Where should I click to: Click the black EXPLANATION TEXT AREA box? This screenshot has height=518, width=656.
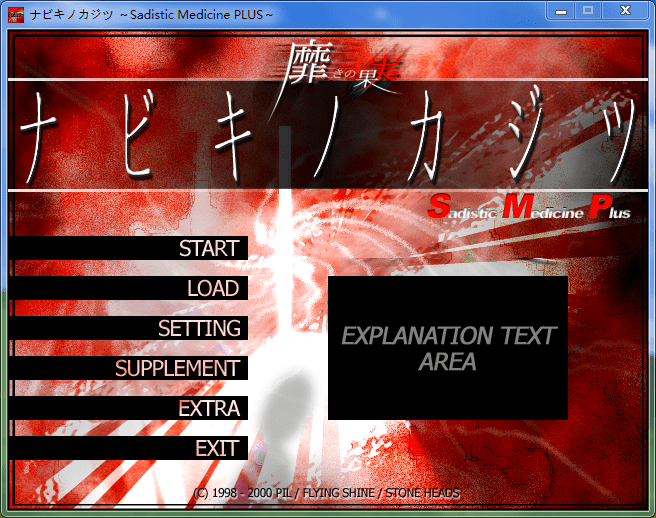(x=447, y=347)
